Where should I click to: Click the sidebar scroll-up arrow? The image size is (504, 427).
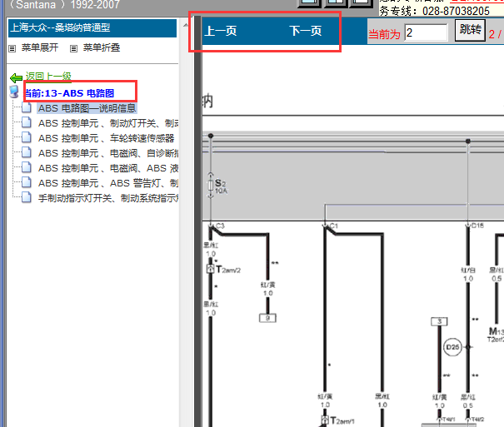coord(186,25)
